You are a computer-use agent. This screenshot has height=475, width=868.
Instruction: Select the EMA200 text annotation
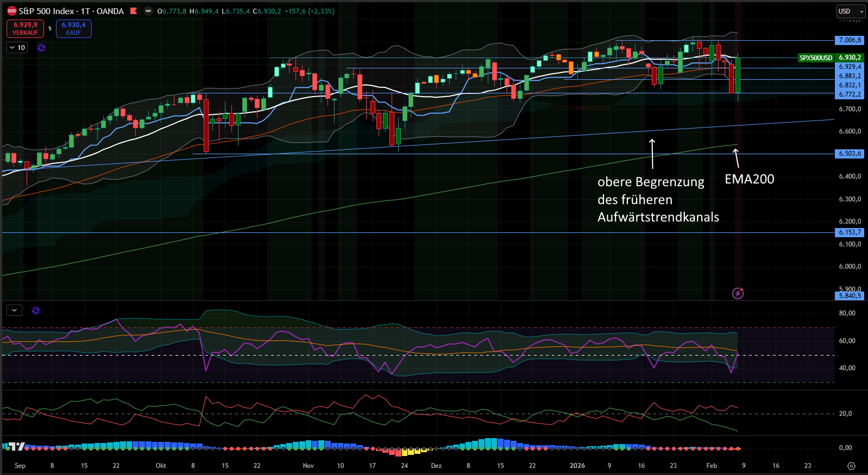(x=749, y=179)
